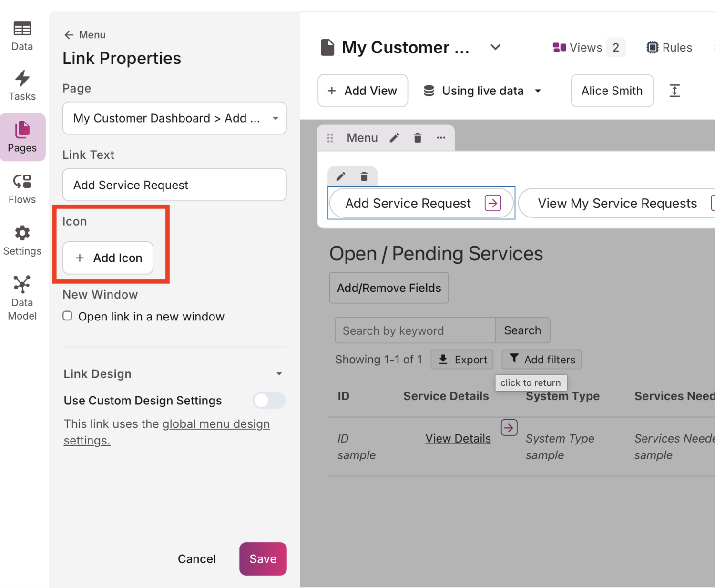Viewport: 715px width, 588px height.
Task: Expand the Using live data dropdown
Action: pyautogui.click(x=538, y=91)
